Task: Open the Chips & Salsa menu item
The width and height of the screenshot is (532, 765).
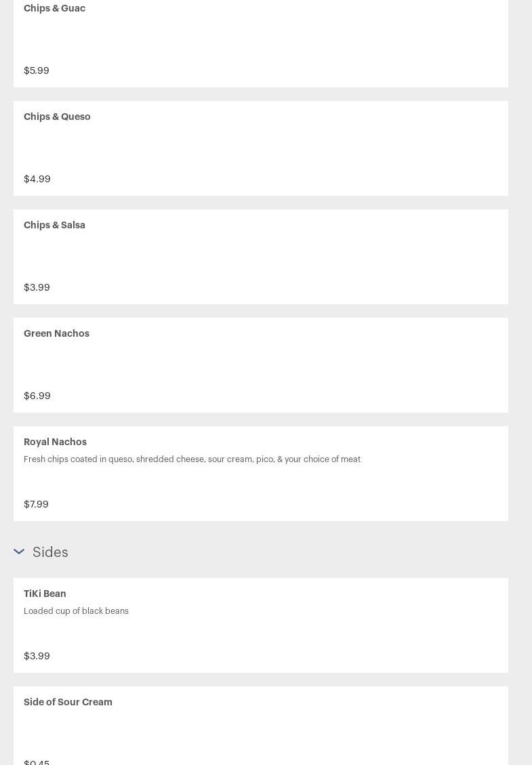Action: (54, 225)
